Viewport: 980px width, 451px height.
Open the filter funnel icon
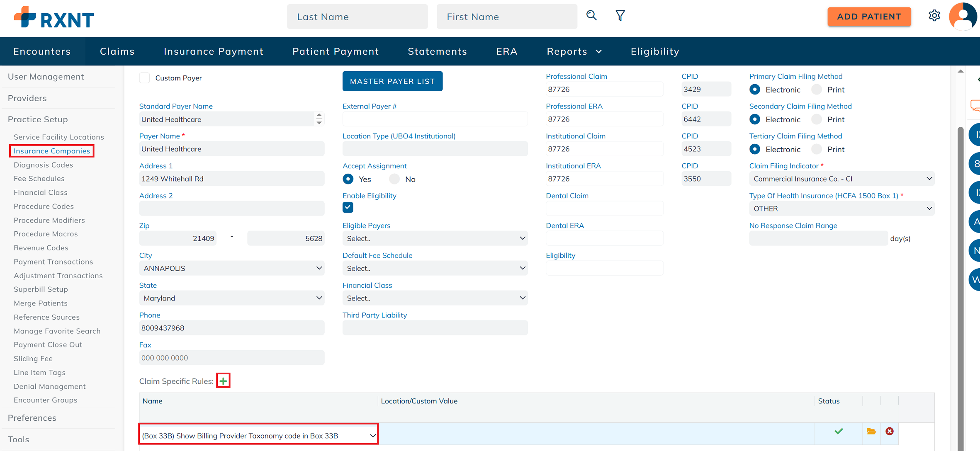pos(620,16)
